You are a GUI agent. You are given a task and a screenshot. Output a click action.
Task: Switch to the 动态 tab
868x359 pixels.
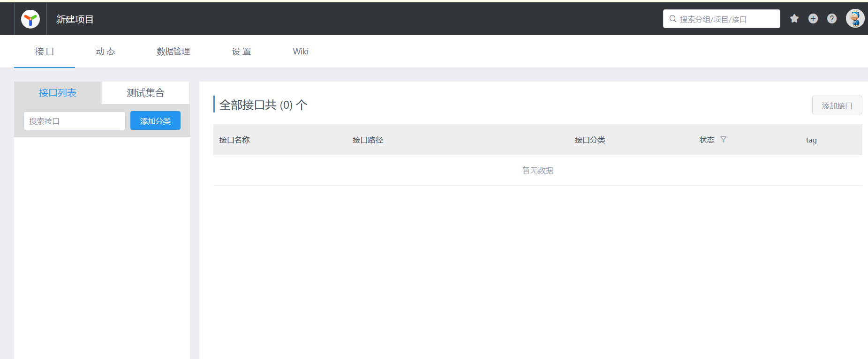pyautogui.click(x=106, y=52)
